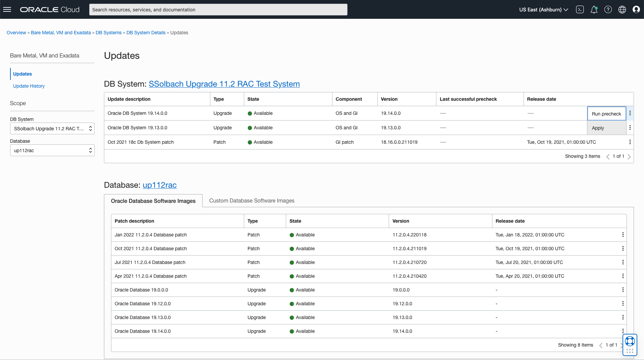Choose Run precheck from the actions menu

606,114
